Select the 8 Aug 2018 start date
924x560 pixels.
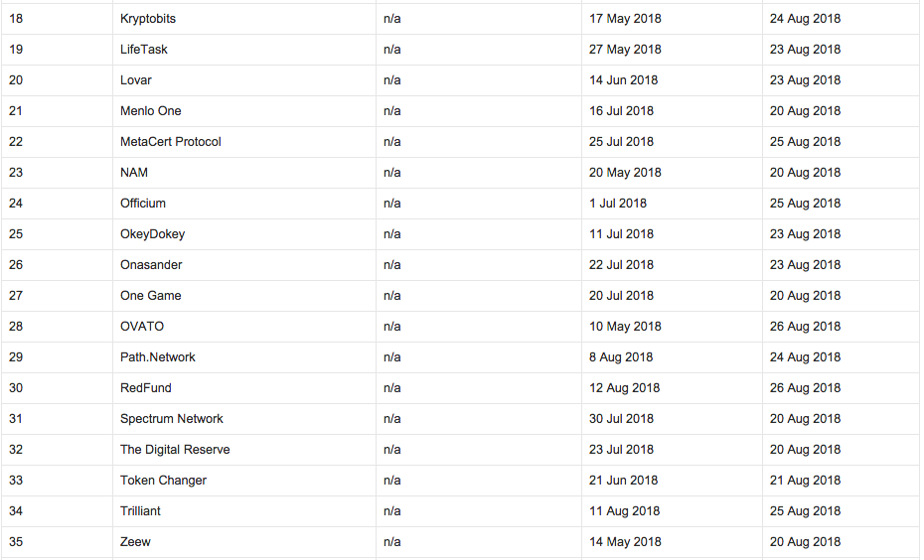point(621,356)
